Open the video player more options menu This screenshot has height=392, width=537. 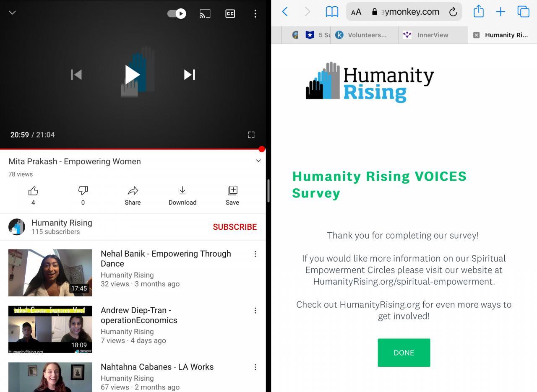pyautogui.click(x=255, y=14)
